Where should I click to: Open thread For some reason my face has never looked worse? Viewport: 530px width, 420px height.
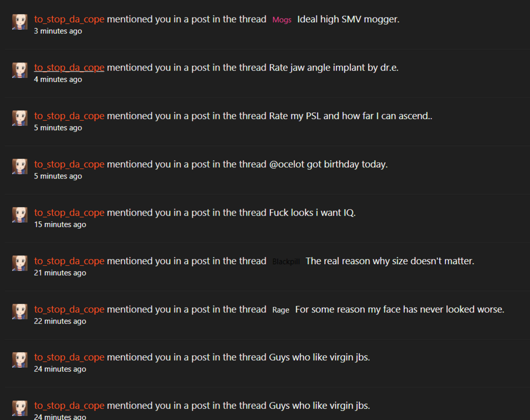(400, 309)
